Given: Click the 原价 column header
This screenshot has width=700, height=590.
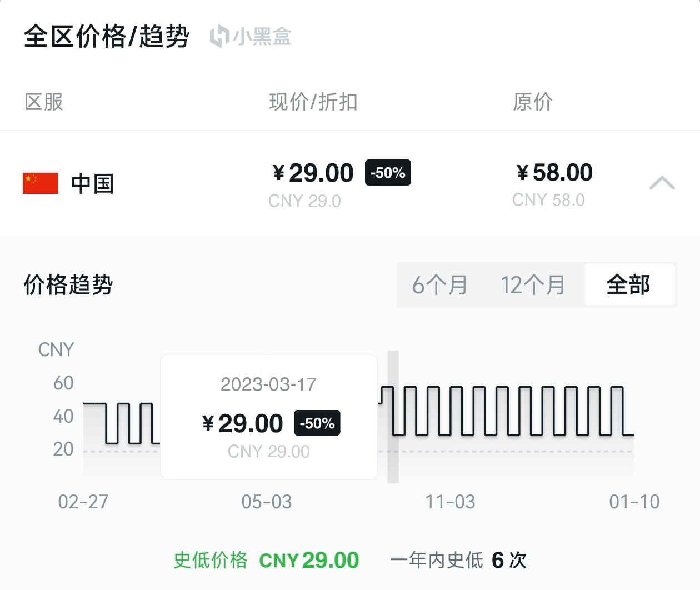Looking at the screenshot, I should (x=532, y=102).
